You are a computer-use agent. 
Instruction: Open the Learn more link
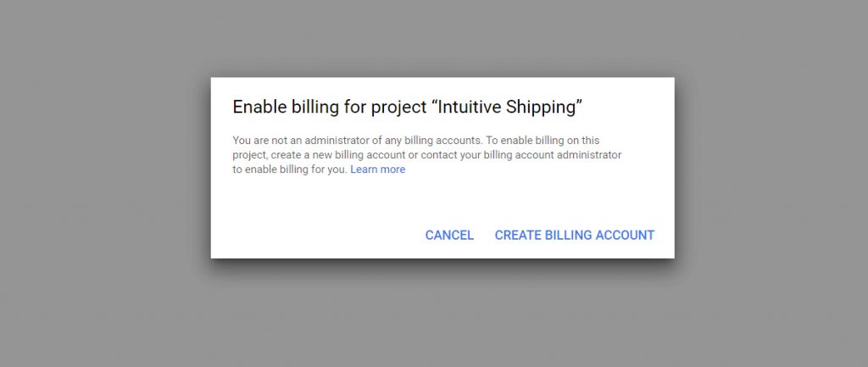377,170
